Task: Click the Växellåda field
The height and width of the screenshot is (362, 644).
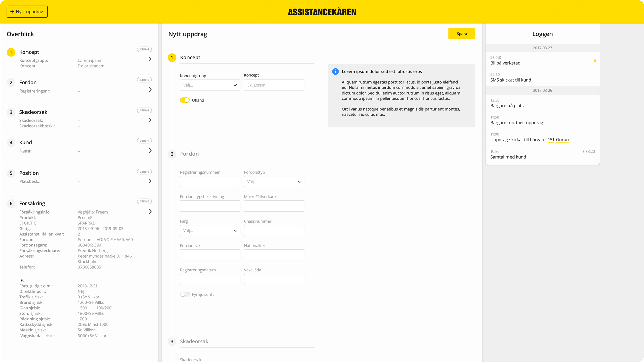Action: click(x=274, y=280)
